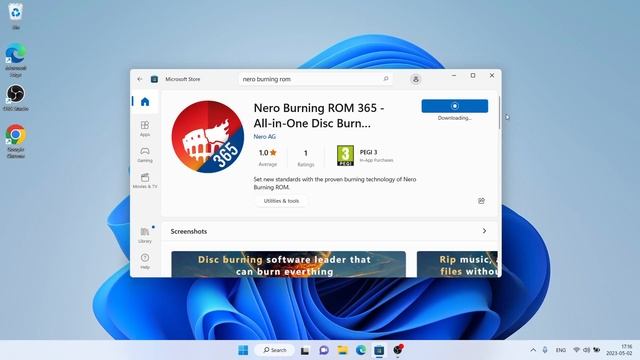Click the Utilities & tools category tag
The image size is (640, 360).
click(x=281, y=201)
